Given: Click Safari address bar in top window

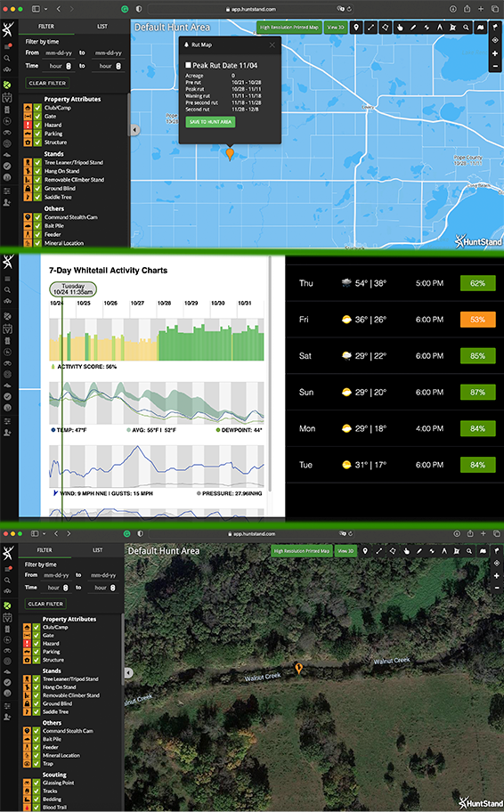Looking at the screenshot, I should [251, 9].
